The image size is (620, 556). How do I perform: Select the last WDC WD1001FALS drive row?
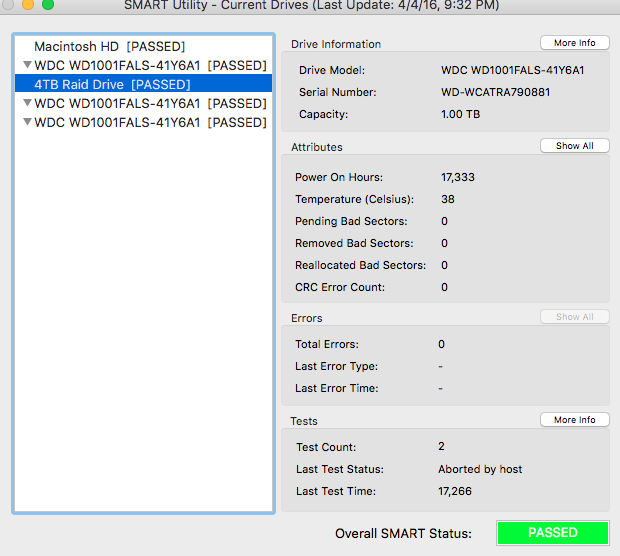(143, 122)
